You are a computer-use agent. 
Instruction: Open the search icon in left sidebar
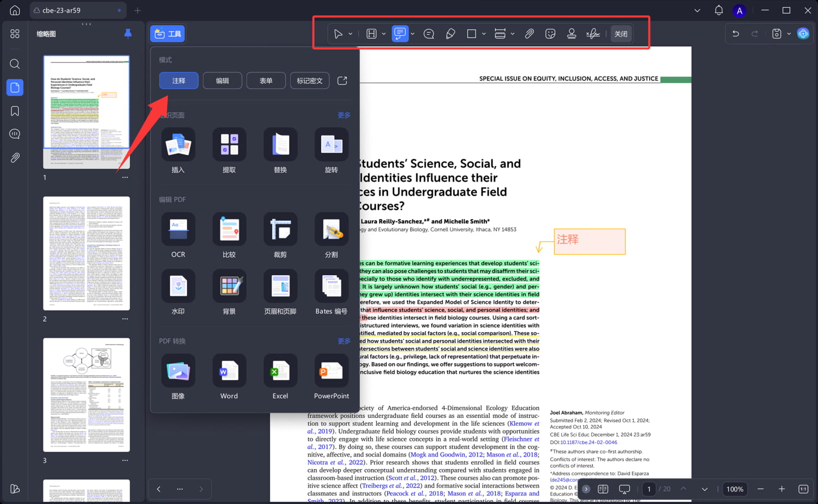pyautogui.click(x=15, y=64)
